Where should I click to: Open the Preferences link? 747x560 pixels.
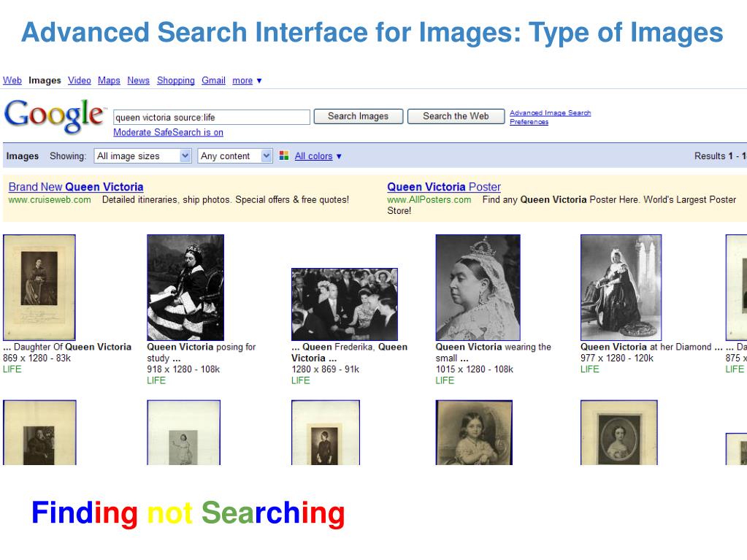[x=529, y=122]
